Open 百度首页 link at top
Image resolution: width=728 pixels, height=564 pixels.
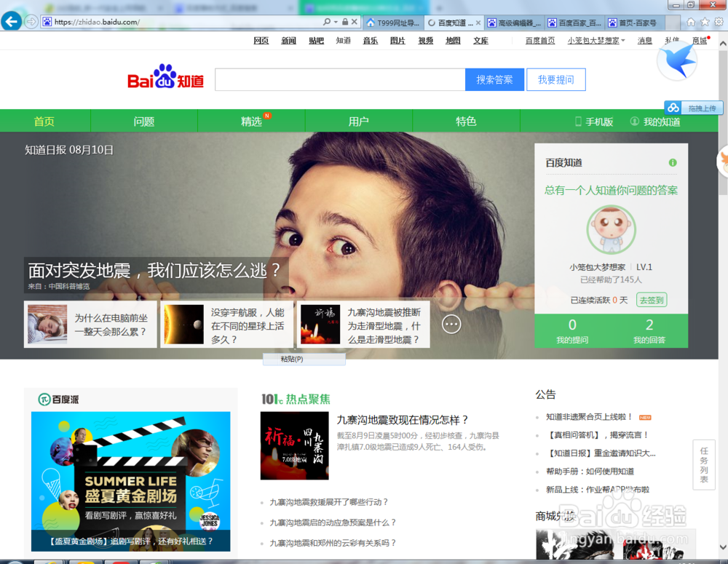(540, 41)
